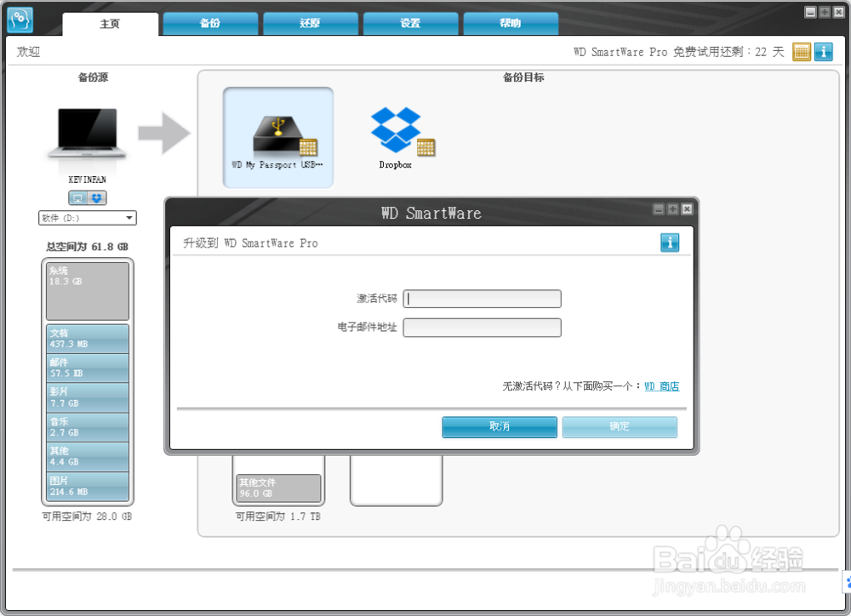This screenshot has height=616, width=851.
Task: Follow the WD 商店 purchase link
Action: 662,385
